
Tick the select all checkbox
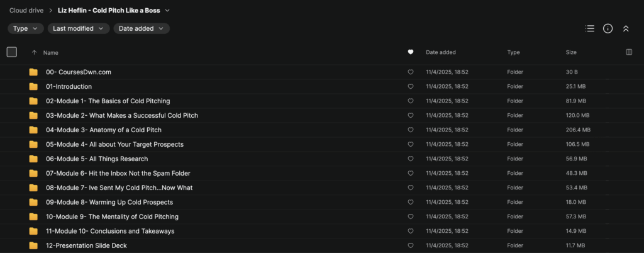tap(12, 52)
